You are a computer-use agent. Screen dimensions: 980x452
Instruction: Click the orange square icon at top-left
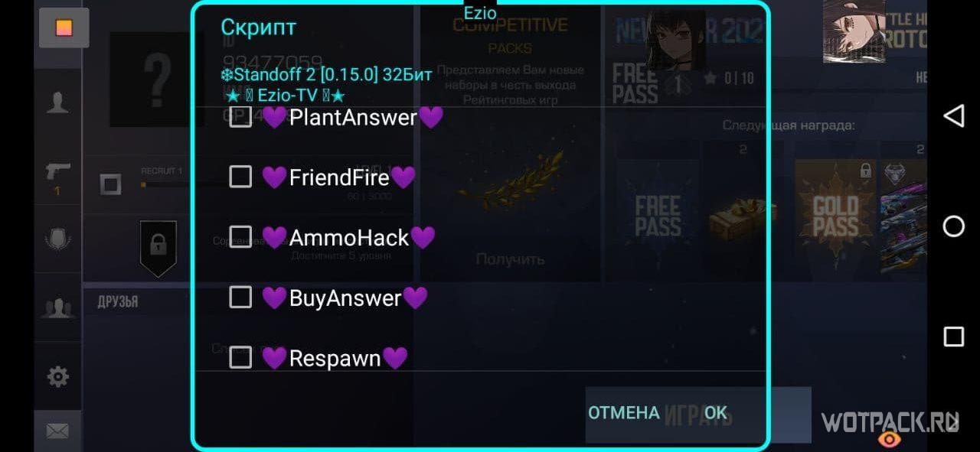click(x=64, y=28)
